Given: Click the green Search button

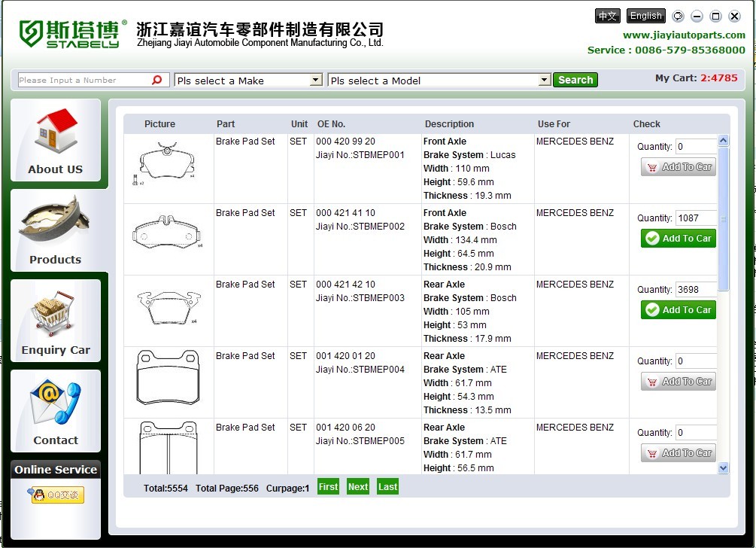Looking at the screenshot, I should point(575,80).
